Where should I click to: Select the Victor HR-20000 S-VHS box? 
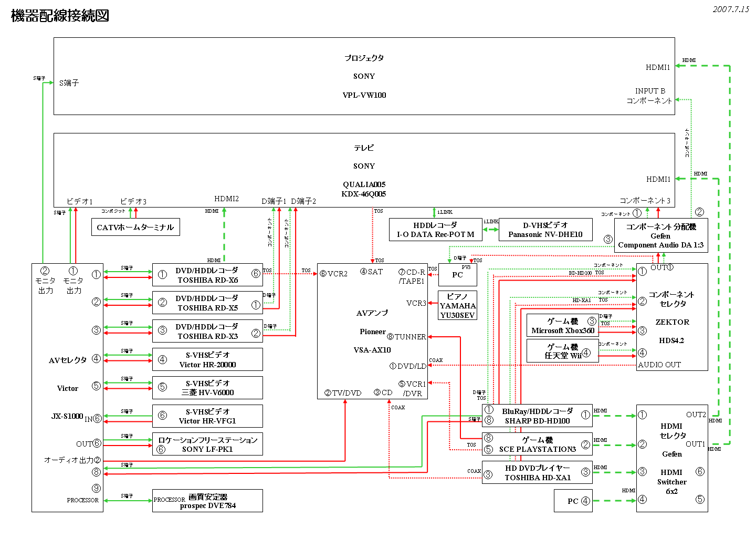(207, 359)
